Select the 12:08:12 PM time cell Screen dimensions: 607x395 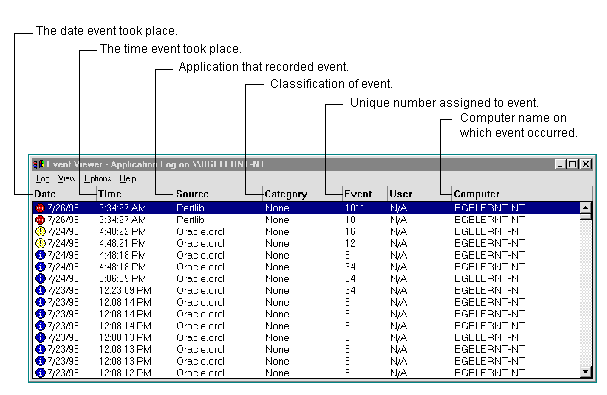click(125, 373)
